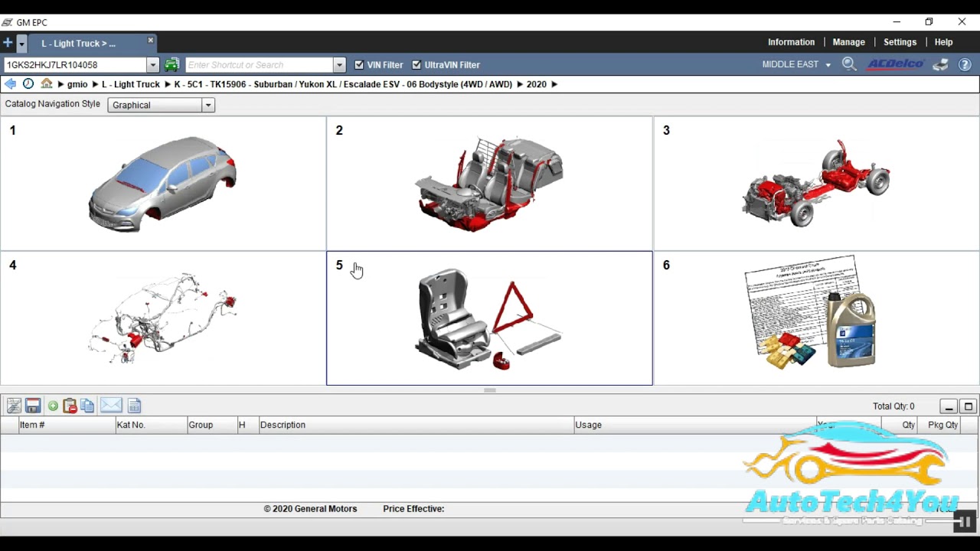
Task: Maximize the parts list panel
Action: (969, 407)
